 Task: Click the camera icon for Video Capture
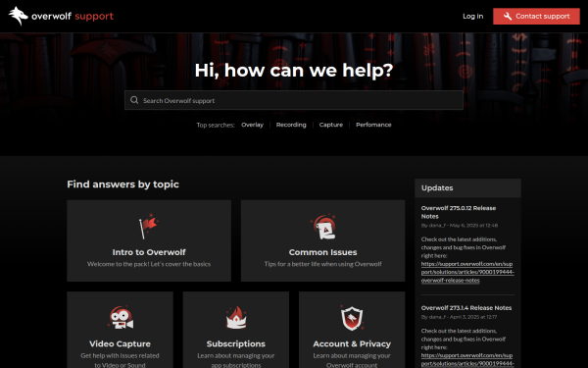[x=121, y=318]
